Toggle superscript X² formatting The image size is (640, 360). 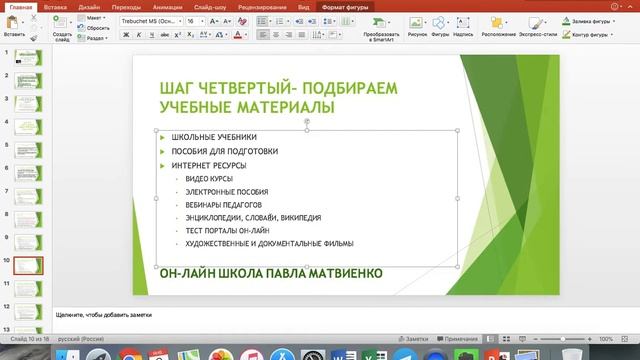pos(178,35)
